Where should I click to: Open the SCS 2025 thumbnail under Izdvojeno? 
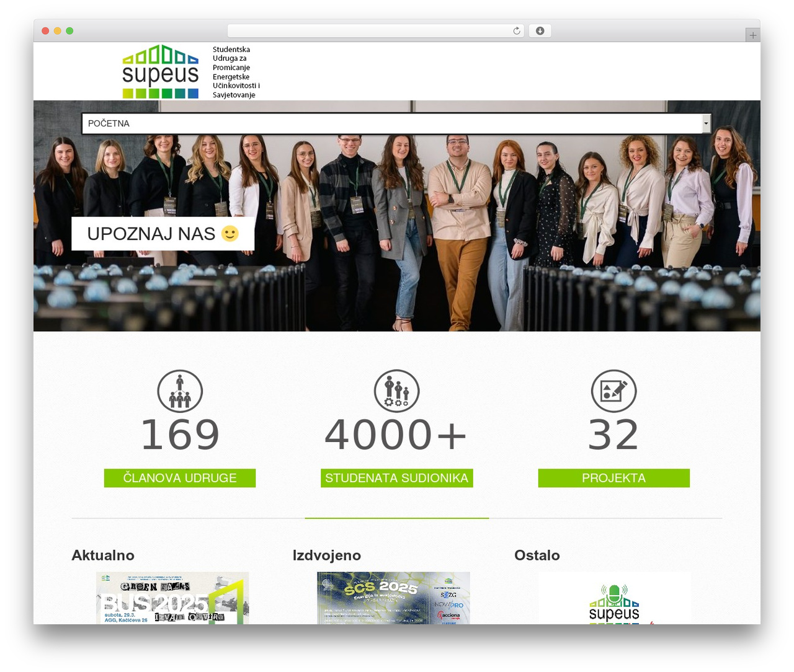tap(393, 598)
